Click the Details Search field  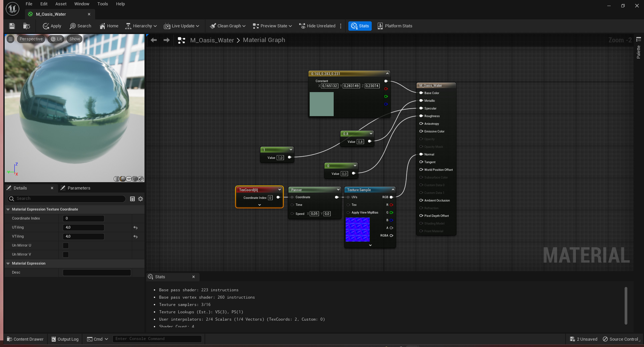[x=67, y=199]
